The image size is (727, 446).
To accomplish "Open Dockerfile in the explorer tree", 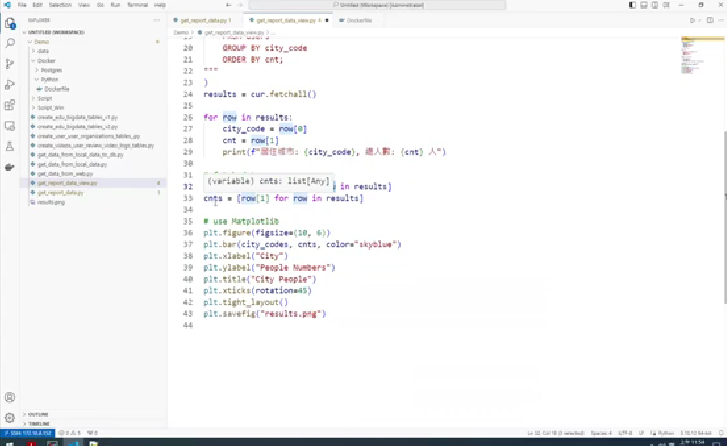I will click(x=57, y=89).
